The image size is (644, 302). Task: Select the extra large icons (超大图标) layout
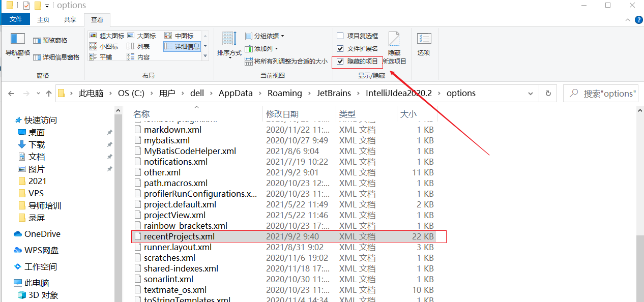[x=107, y=36]
